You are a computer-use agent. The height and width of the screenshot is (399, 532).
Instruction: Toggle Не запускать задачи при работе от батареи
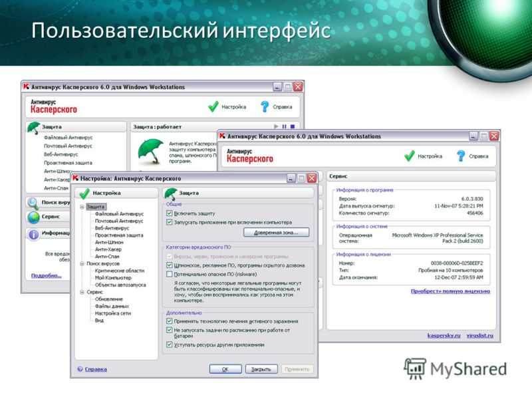(170, 330)
